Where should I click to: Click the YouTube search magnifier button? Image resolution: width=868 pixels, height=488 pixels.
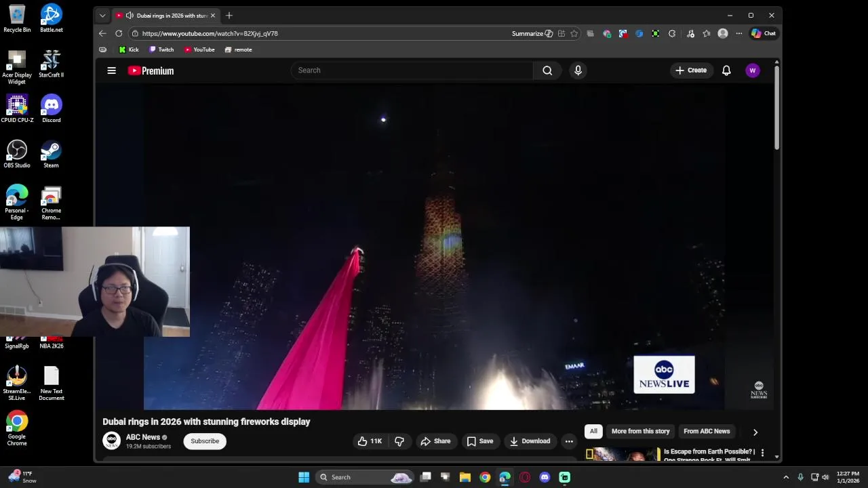(547, 70)
